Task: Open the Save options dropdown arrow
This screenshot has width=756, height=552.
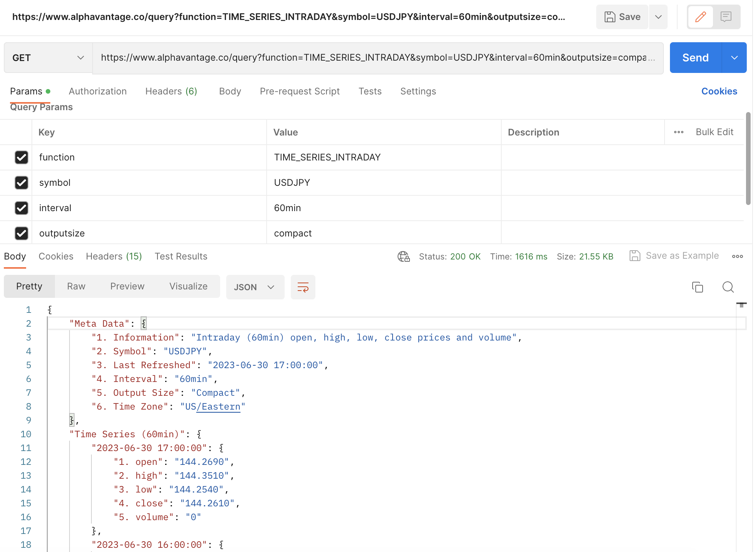Action: click(x=658, y=17)
